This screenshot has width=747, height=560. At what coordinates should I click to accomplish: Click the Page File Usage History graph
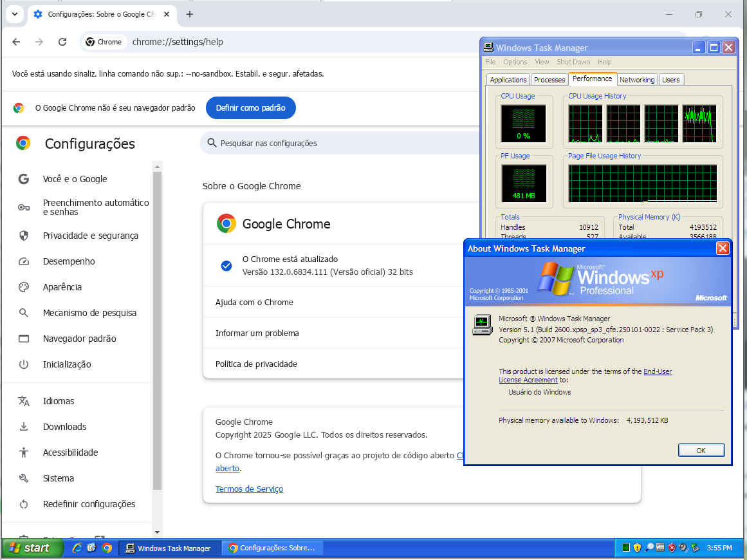[643, 184]
